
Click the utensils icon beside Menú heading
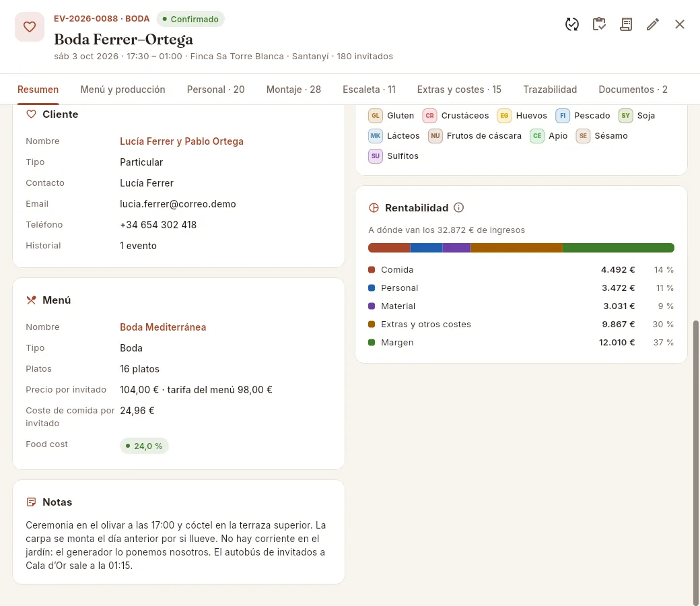pos(31,300)
